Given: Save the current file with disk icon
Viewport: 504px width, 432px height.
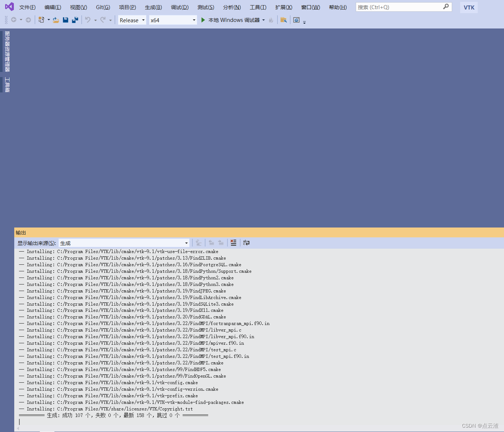Looking at the screenshot, I should point(65,20).
